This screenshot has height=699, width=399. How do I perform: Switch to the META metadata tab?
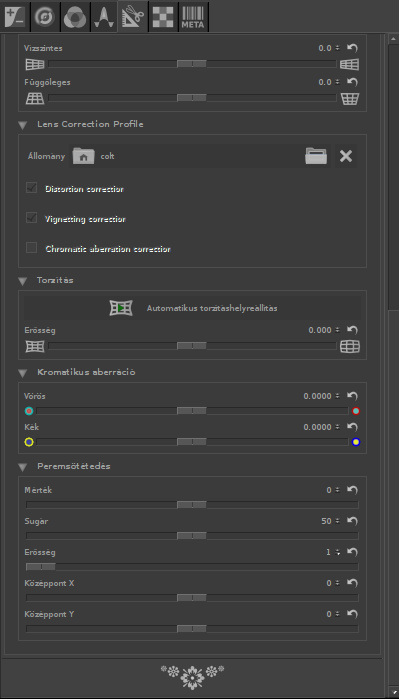click(193, 16)
